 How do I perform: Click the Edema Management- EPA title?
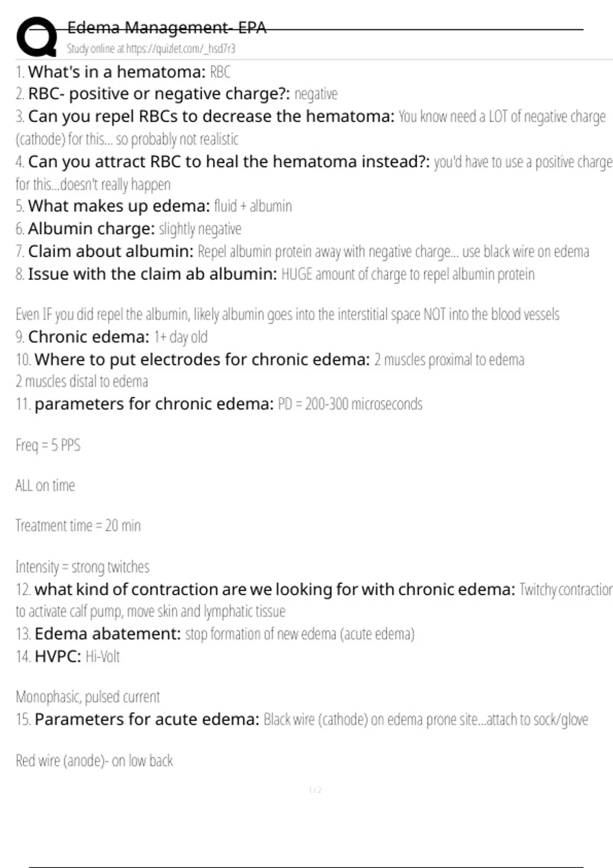[x=167, y=27]
